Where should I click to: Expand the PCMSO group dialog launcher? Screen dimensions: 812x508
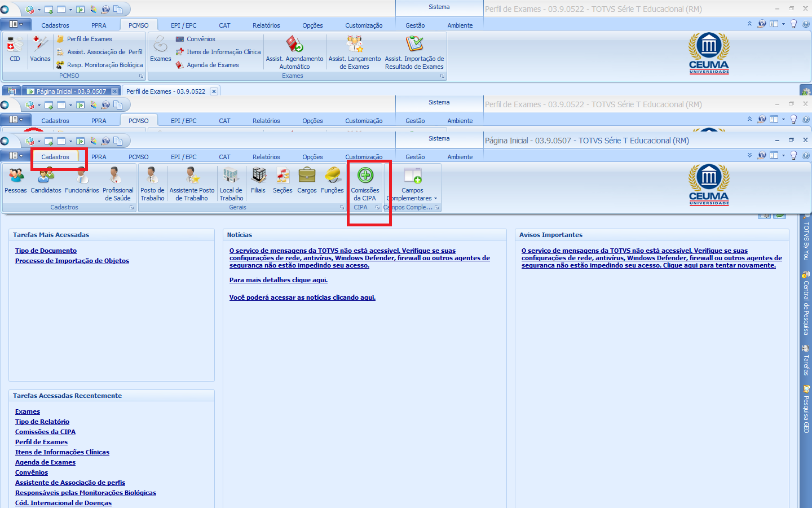[141, 76]
